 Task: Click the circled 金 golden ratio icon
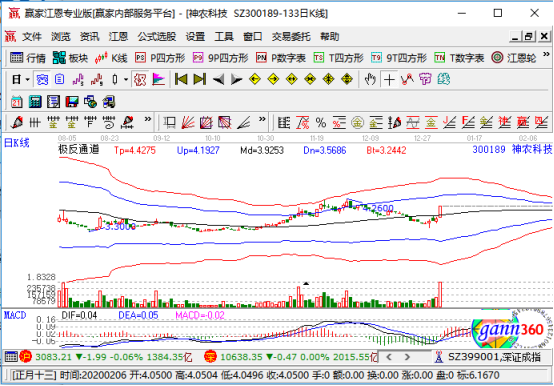(x=357, y=123)
